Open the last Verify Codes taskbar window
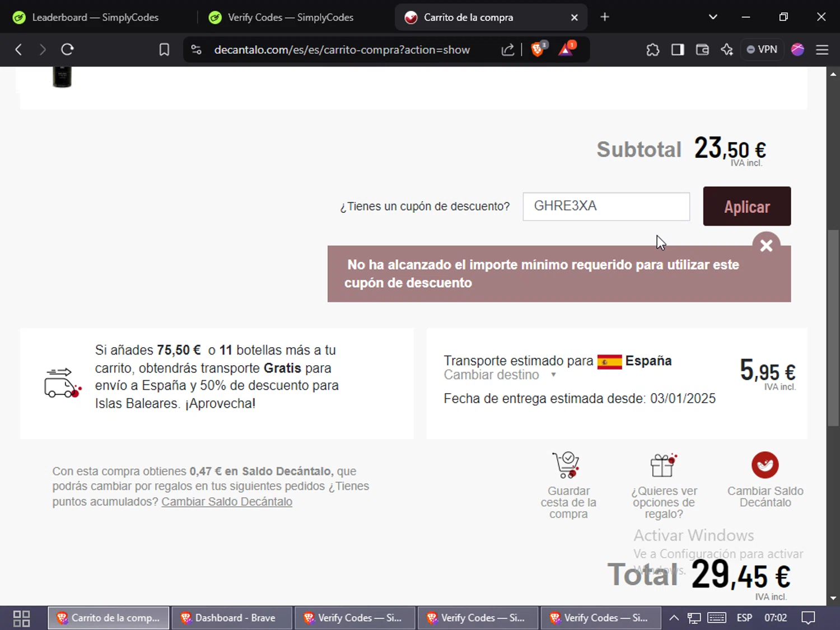The image size is (840, 630). (601, 618)
